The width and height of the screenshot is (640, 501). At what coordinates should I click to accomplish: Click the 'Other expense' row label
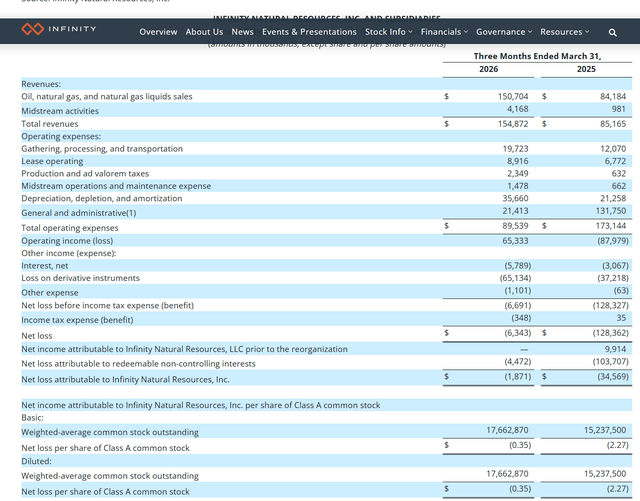tap(49, 293)
